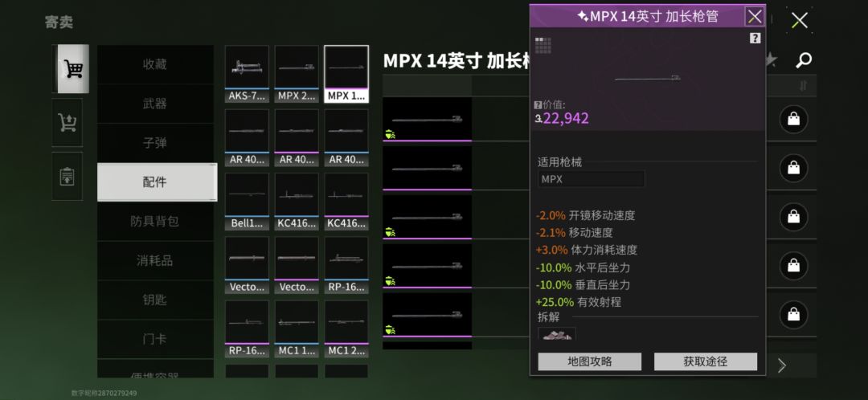This screenshot has height=400, width=868.
Task: Select the purple-underlined Vecto... item tile
Action: pos(297,265)
